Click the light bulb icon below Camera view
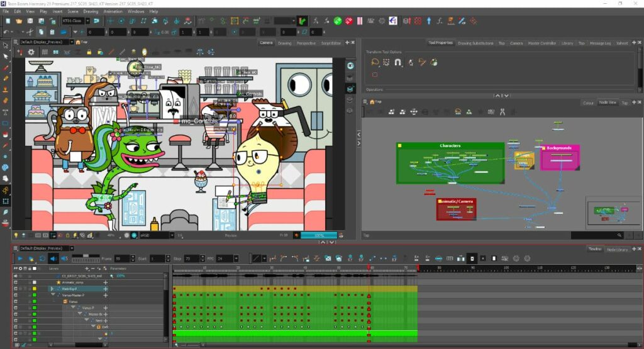 point(16,235)
